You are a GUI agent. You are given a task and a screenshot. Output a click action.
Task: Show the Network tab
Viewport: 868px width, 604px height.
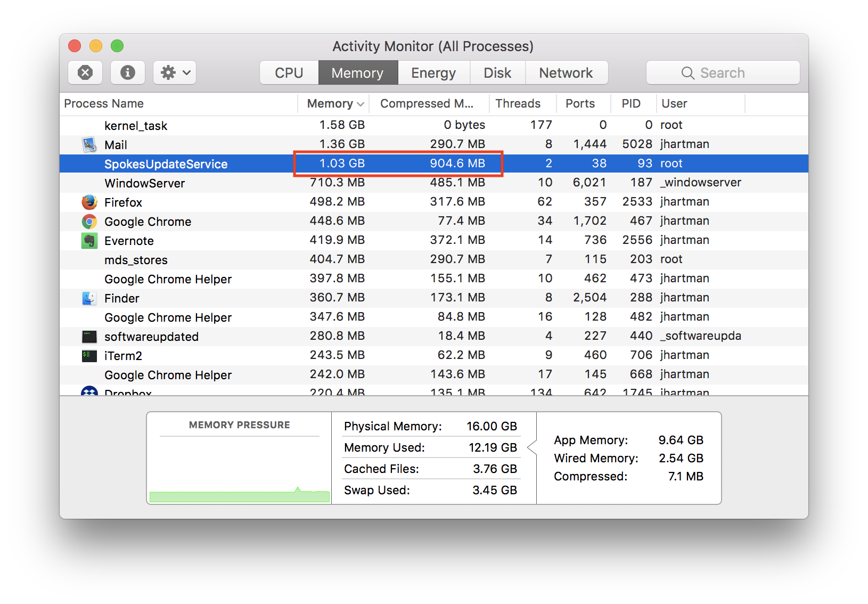[566, 73]
